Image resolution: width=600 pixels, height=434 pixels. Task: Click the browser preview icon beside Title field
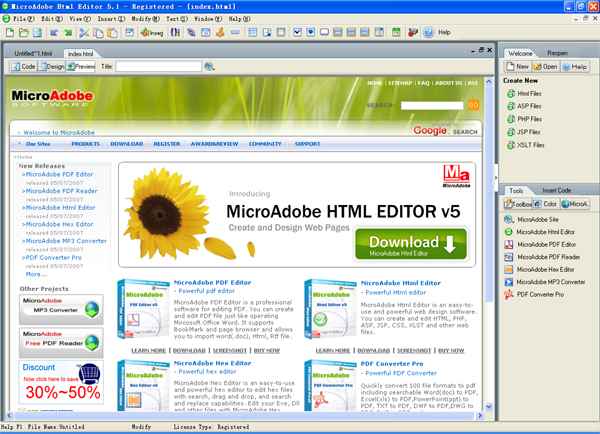pos(209,66)
